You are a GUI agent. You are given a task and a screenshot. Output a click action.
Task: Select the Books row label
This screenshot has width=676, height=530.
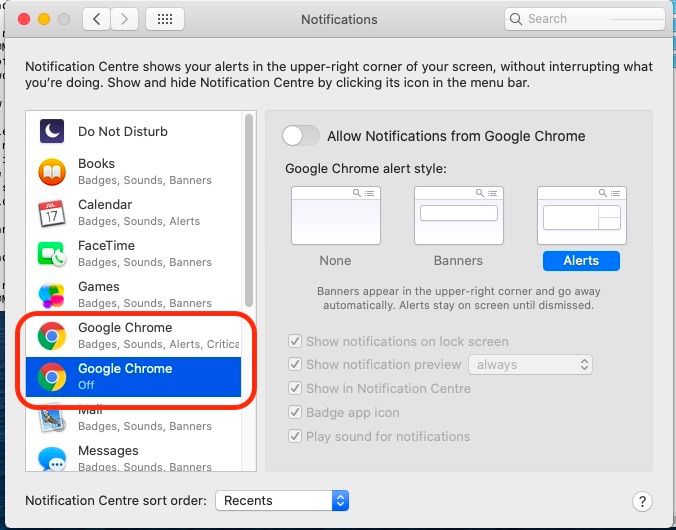97,164
